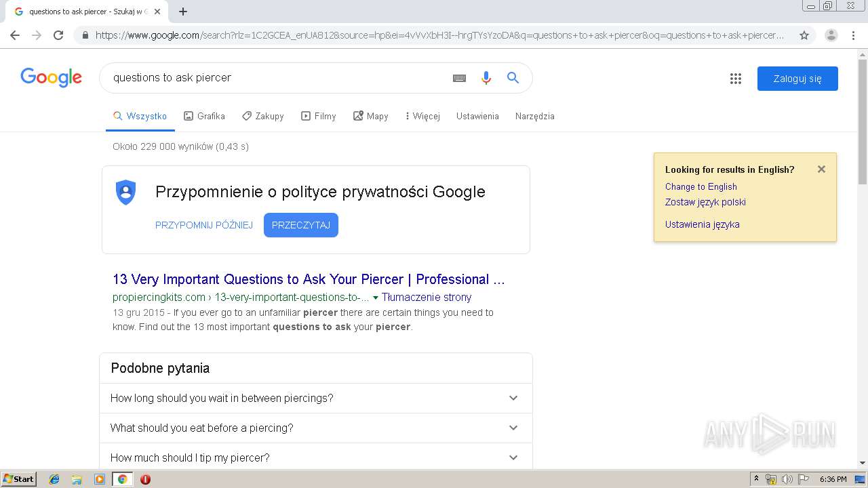
Task: Click the Chrome taskbar icon
Action: [123, 479]
